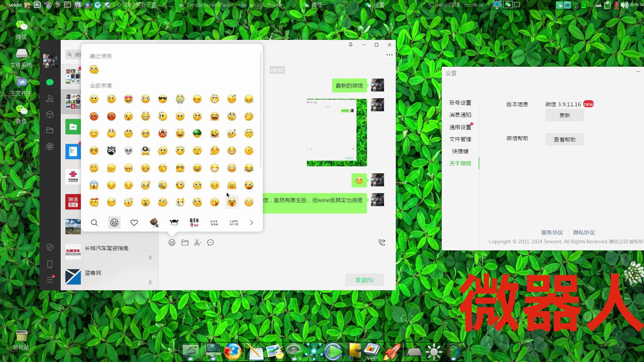
Task: Open the 中国联通 chat avatar
Action: tap(73, 177)
